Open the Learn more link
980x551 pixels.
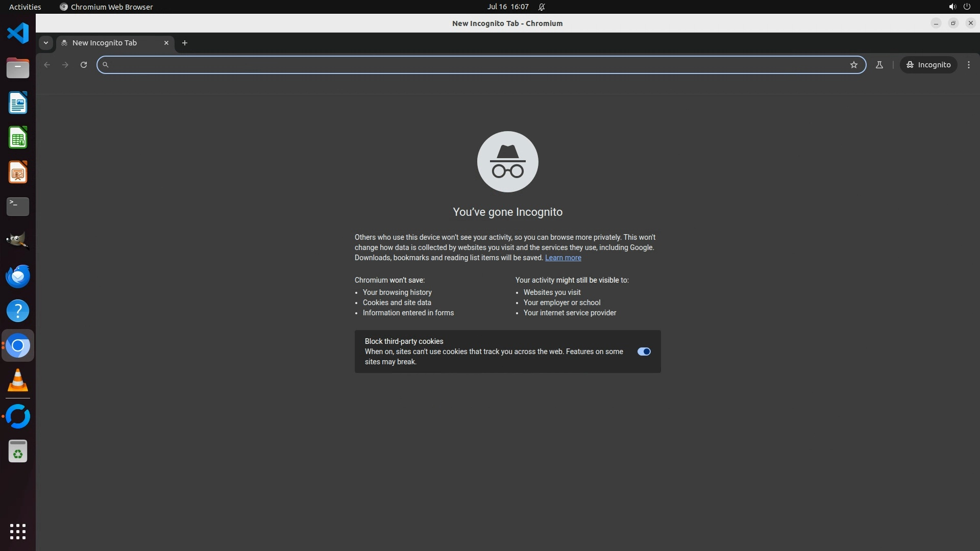(563, 258)
